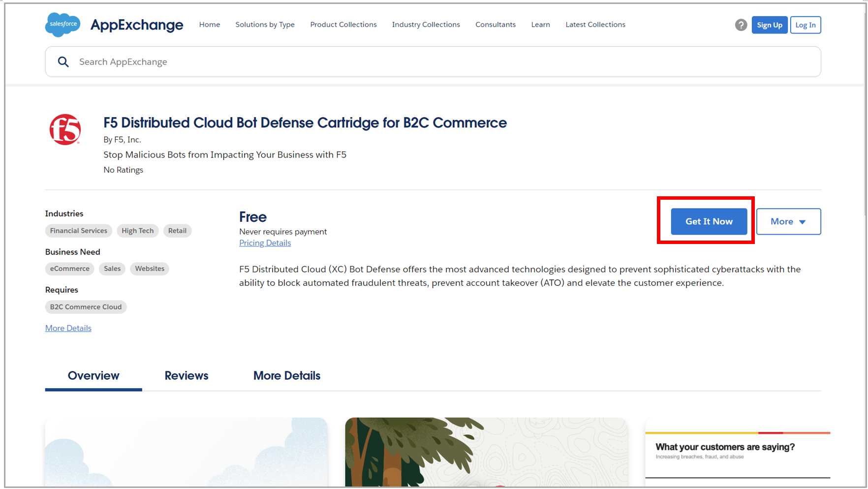Navigate to Latest Collections
The width and height of the screenshot is (868, 489).
pyautogui.click(x=595, y=24)
